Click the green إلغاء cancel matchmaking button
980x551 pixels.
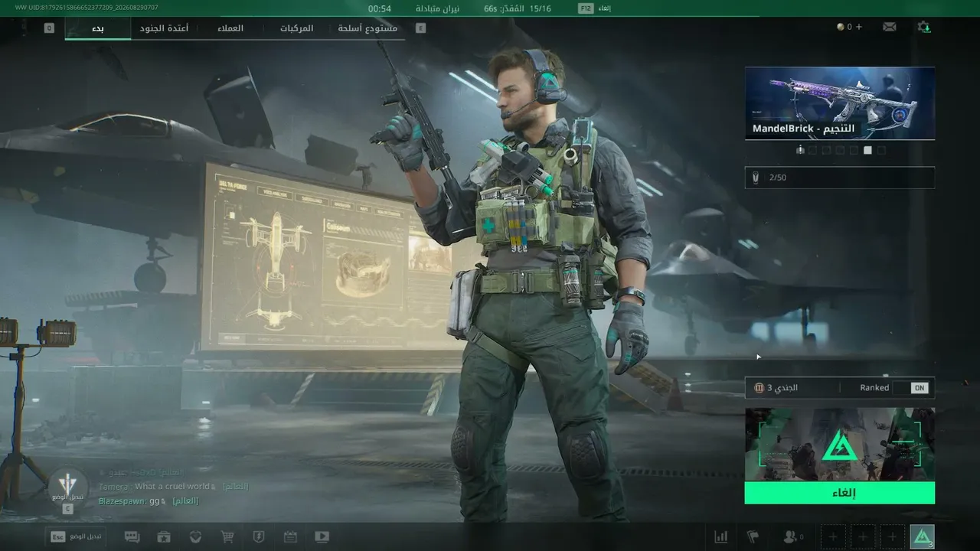[x=840, y=493]
